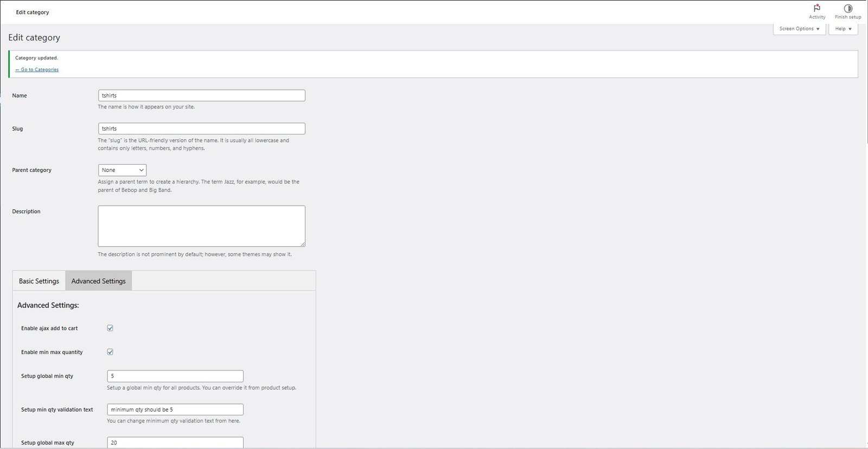Select the Setup global max qty field
The height and width of the screenshot is (449, 868).
pyautogui.click(x=175, y=442)
